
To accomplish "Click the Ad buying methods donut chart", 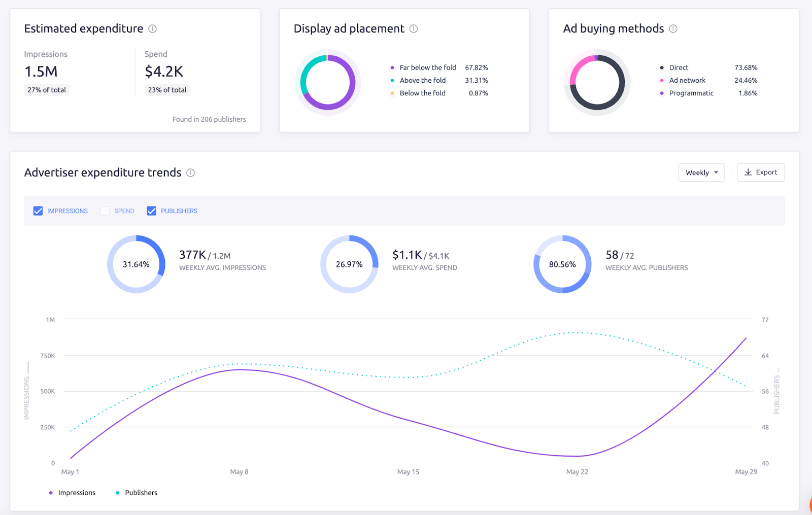I will 597,82.
